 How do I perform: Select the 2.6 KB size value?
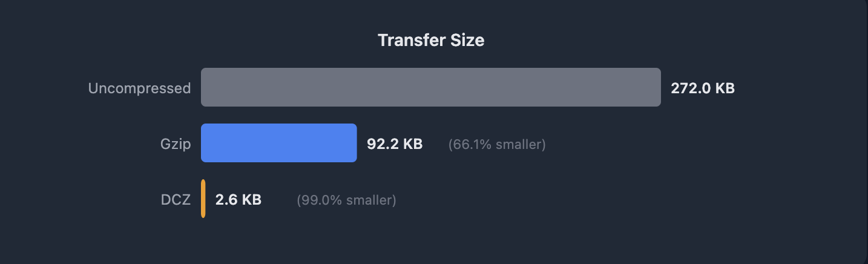[x=238, y=200]
